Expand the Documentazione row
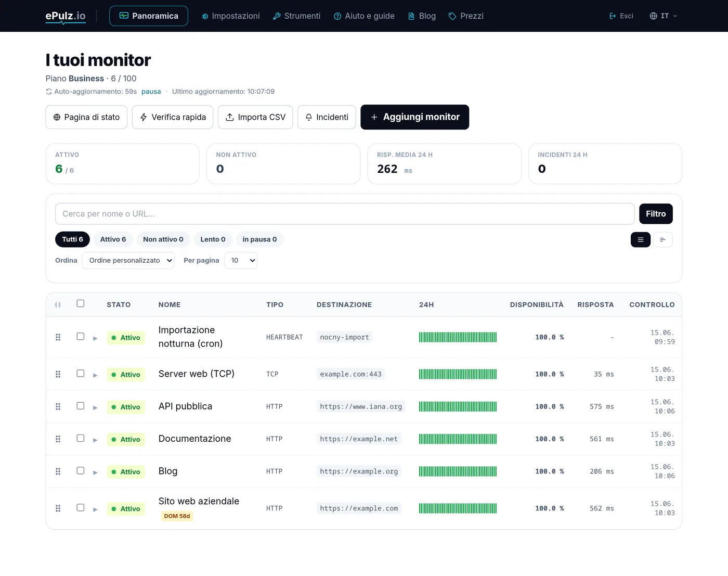This screenshot has width=728, height=576. (95, 440)
